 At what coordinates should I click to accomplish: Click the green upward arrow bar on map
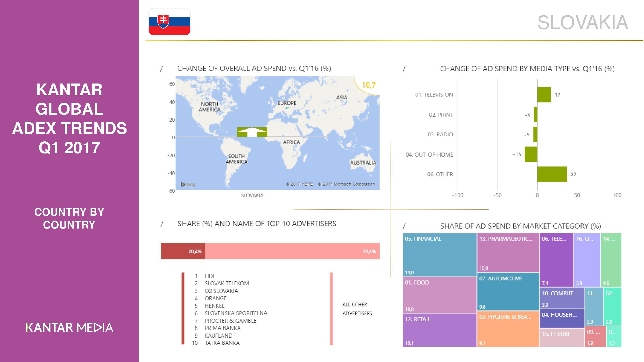[252, 132]
